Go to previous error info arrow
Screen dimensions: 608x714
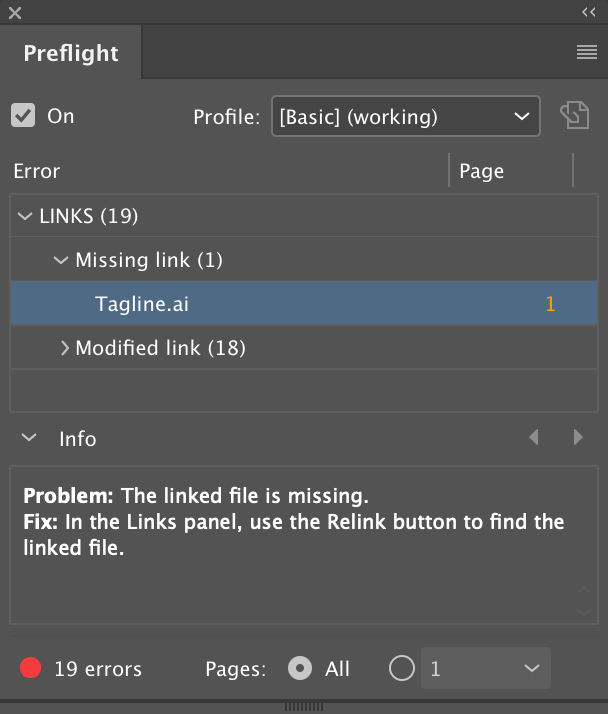[x=534, y=437]
